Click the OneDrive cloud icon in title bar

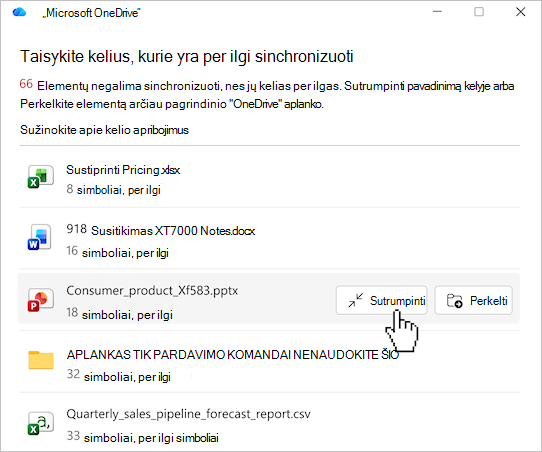coord(19,12)
